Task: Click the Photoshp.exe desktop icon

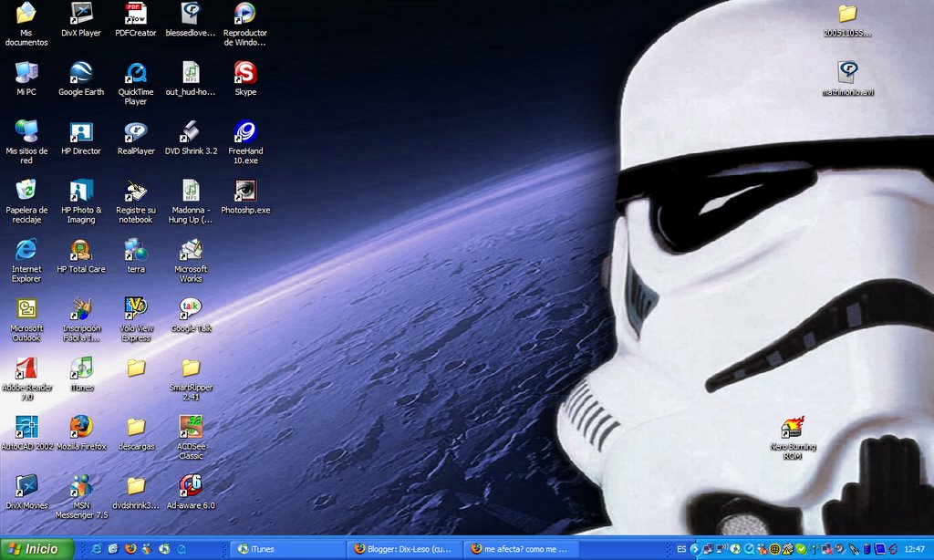Action: 244,191
